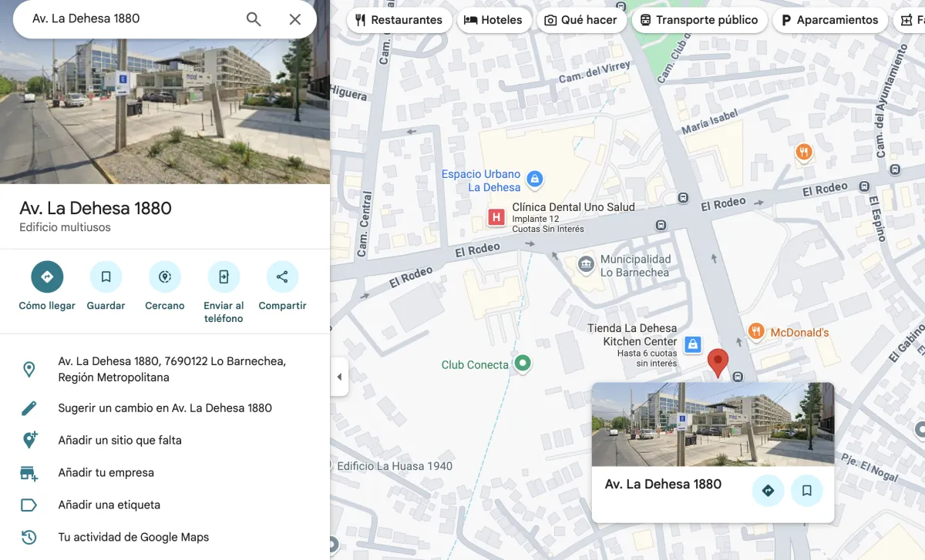Click the map card street view thumbnail

(x=713, y=424)
